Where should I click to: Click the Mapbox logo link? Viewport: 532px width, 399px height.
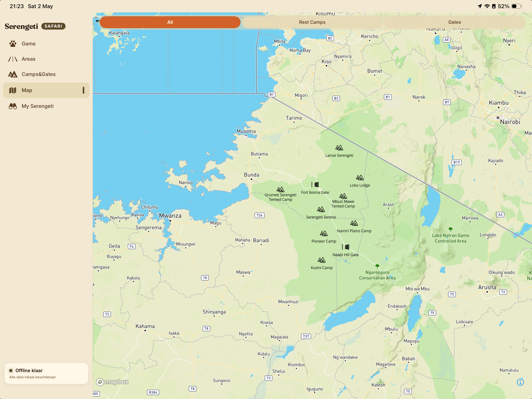click(112, 382)
